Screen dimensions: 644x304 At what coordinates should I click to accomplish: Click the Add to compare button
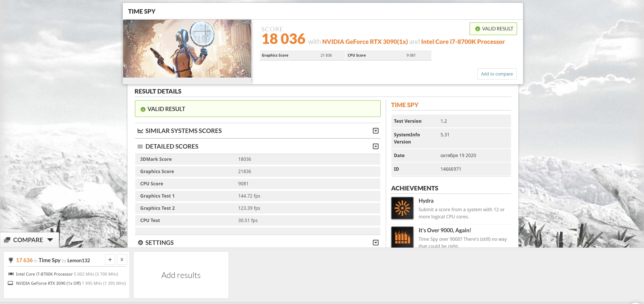point(497,74)
